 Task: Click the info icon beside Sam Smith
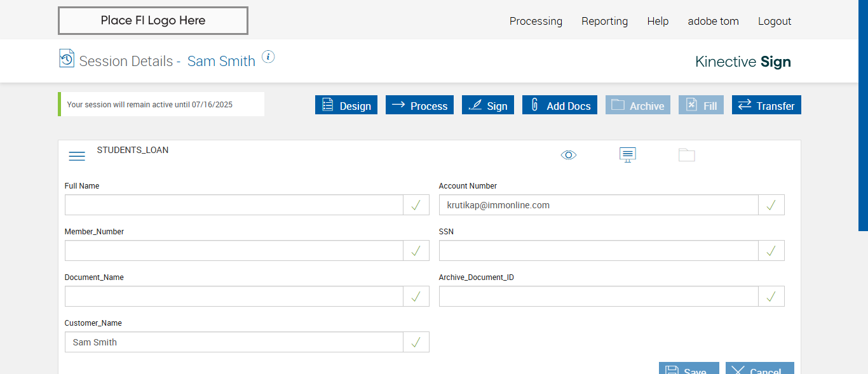268,57
